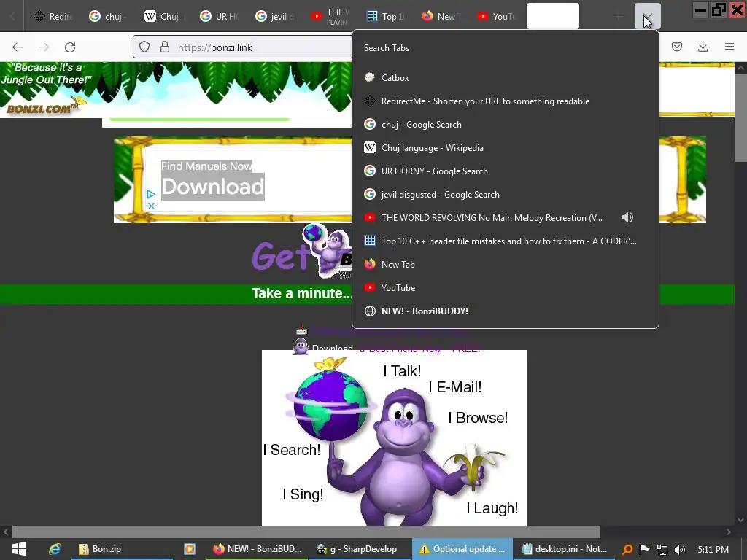Switch to g - SharpDevelop taskbar item

pos(360,549)
